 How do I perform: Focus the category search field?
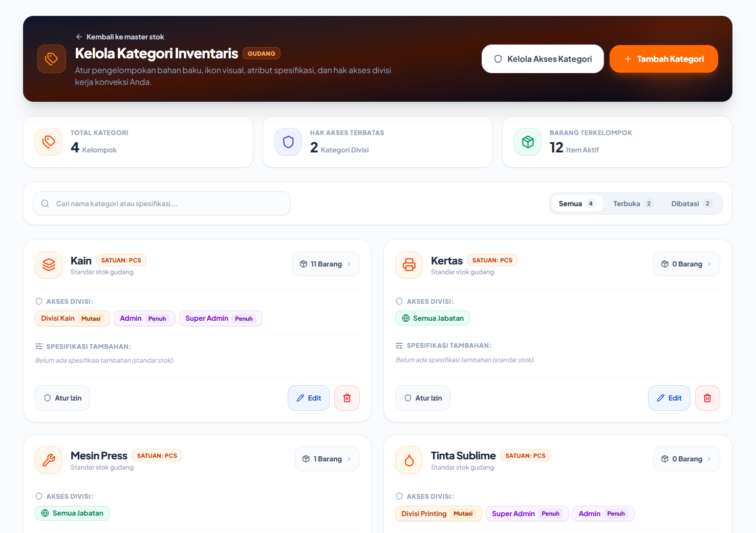[x=162, y=204]
